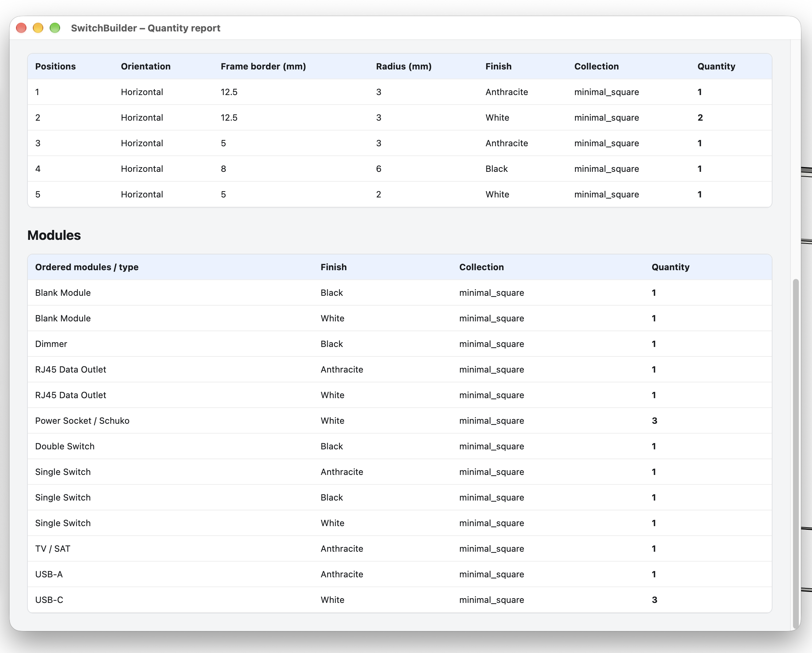
Task: Click 12.5 frame border in positions 2 row
Action: coord(229,118)
